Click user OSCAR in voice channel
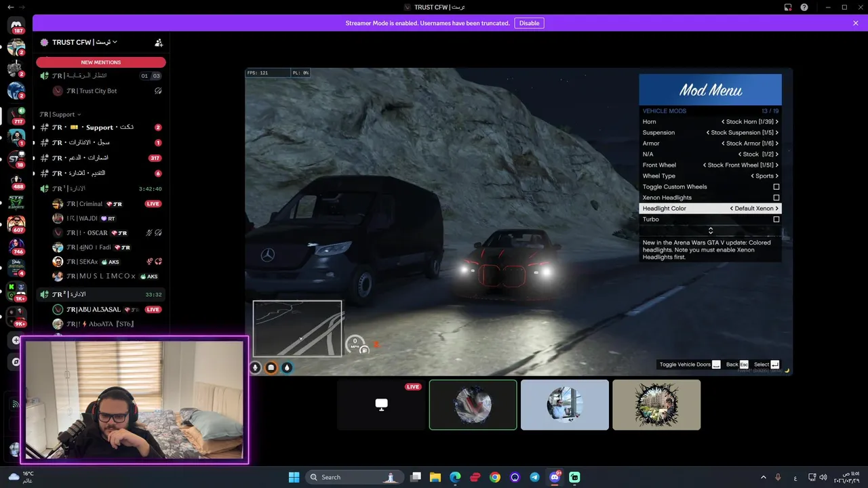 107,232
